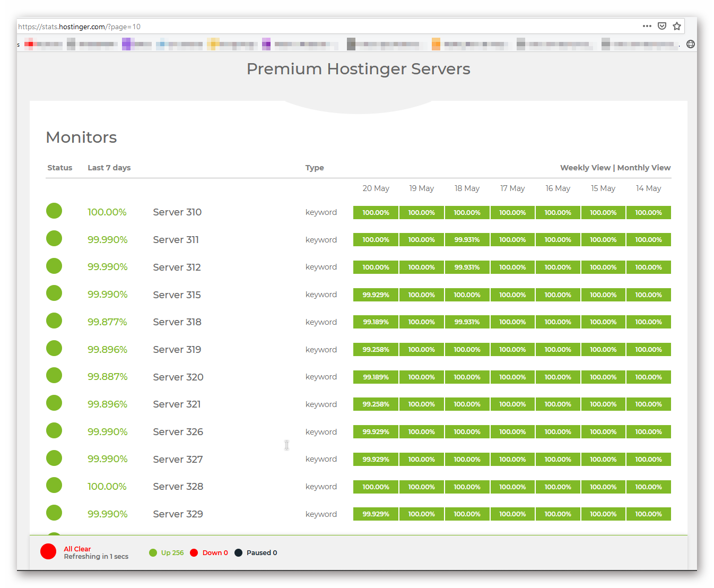Viewport: 714px width, 588px height.
Task: Click the Refreshing in 1 secs text
Action: pyautogui.click(x=96, y=557)
